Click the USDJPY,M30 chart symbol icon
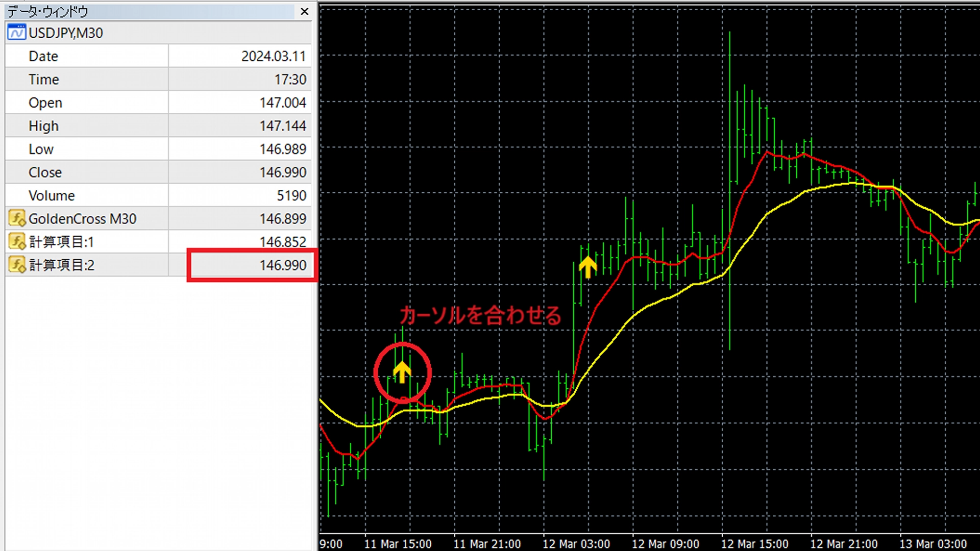This screenshot has height=551, width=980. click(16, 33)
